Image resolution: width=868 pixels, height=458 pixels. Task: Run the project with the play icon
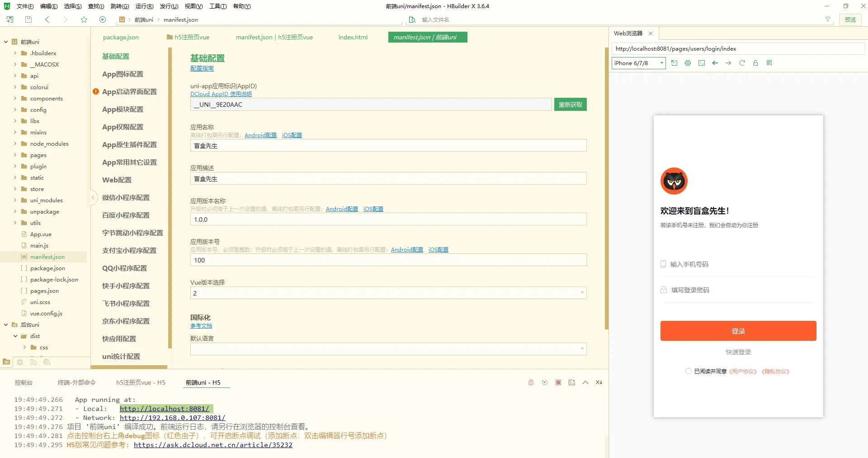[103, 19]
